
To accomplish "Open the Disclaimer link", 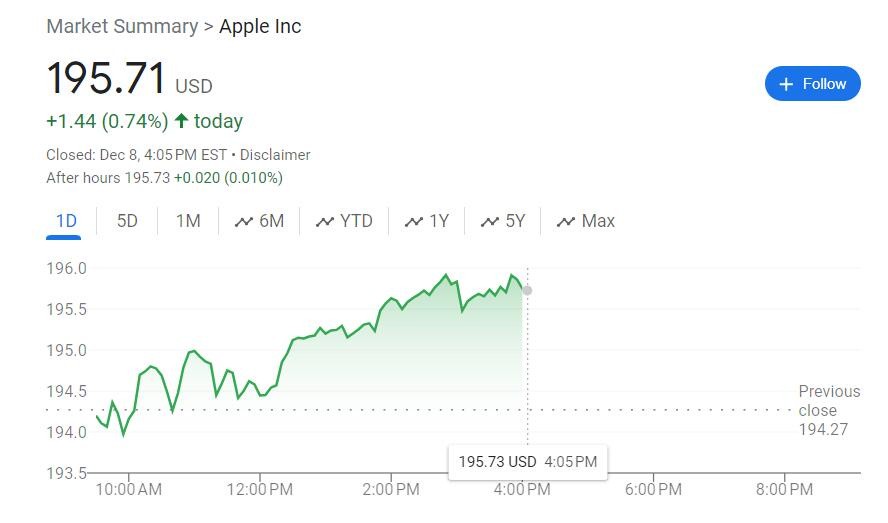I will 275,155.
